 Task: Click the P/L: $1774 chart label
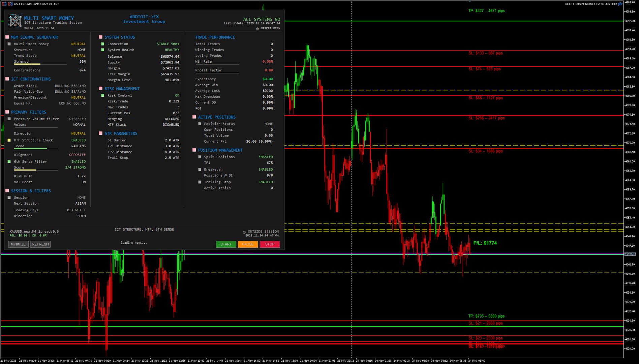point(485,243)
